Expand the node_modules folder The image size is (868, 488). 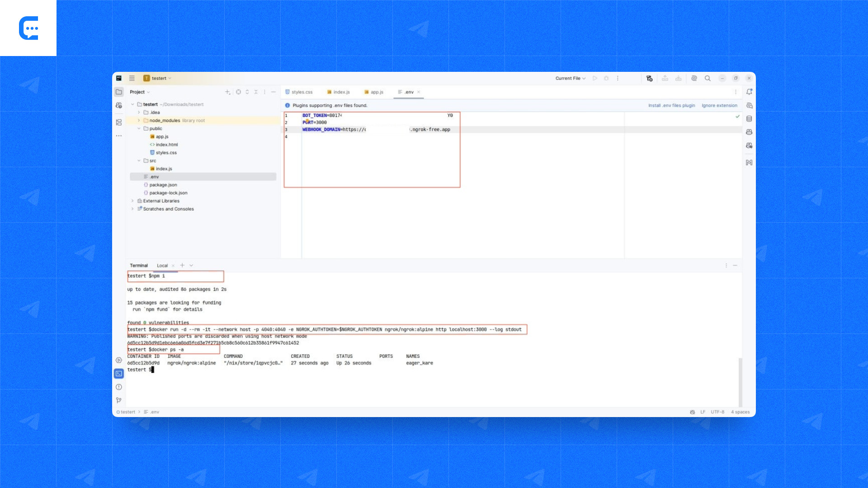(x=139, y=121)
